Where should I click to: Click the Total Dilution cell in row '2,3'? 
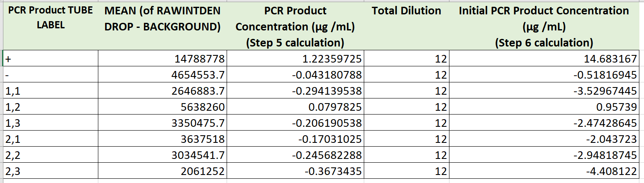point(406,172)
